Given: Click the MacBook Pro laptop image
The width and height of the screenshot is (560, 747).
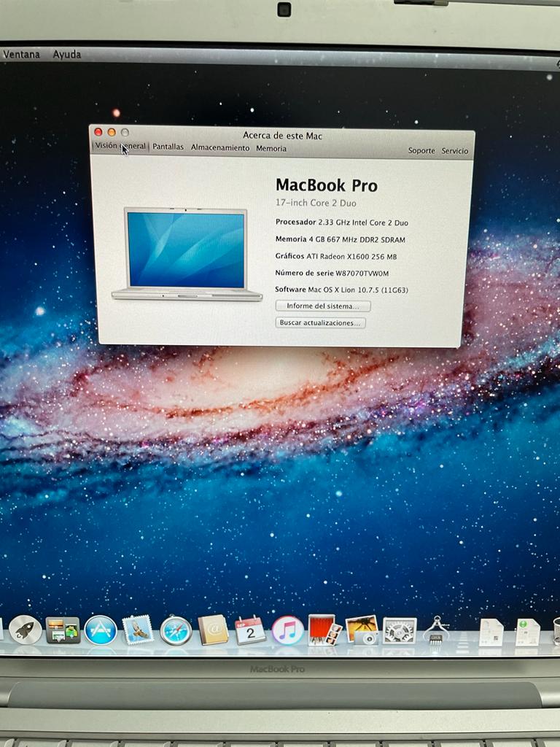Looking at the screenshot, I should 187,255.
